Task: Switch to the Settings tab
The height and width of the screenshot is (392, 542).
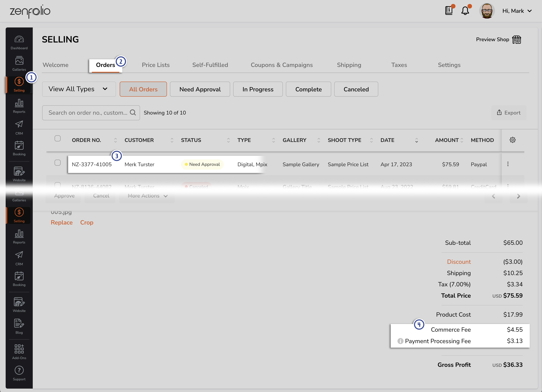Action: tap(449, 65)
